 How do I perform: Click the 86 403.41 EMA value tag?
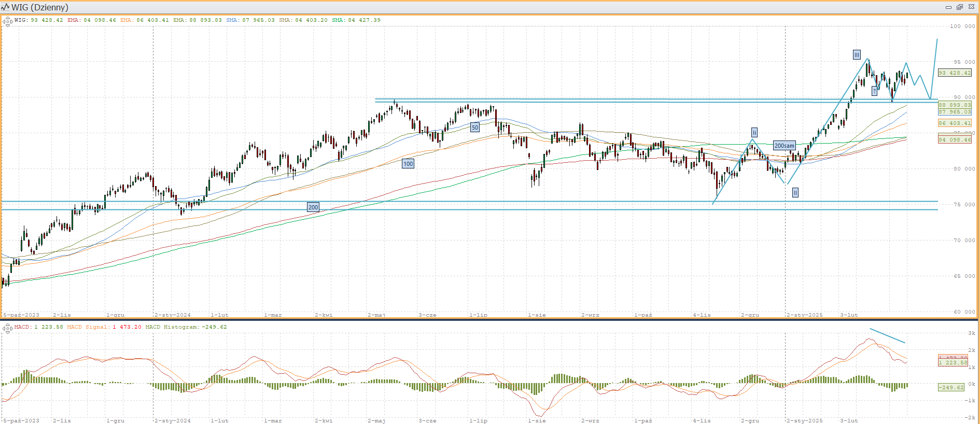(954, 123)
